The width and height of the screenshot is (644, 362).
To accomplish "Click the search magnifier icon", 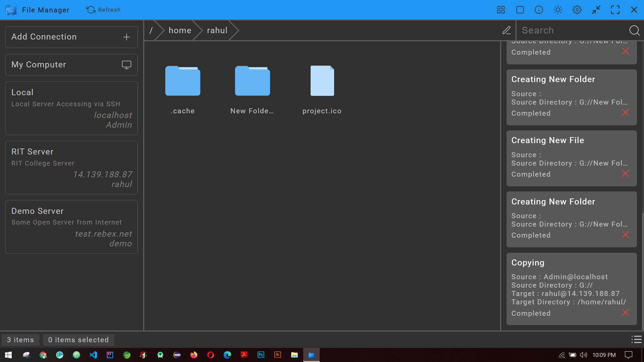I will coord(634,30).
